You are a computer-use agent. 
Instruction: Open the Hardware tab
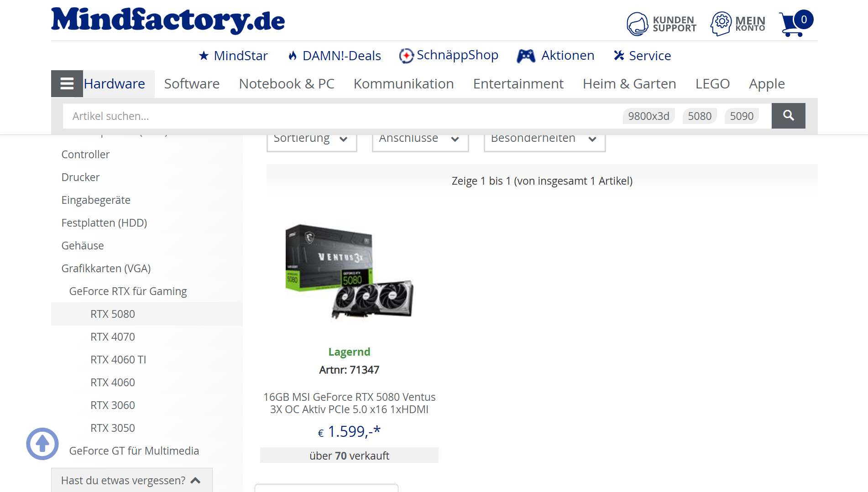(114, 83)
